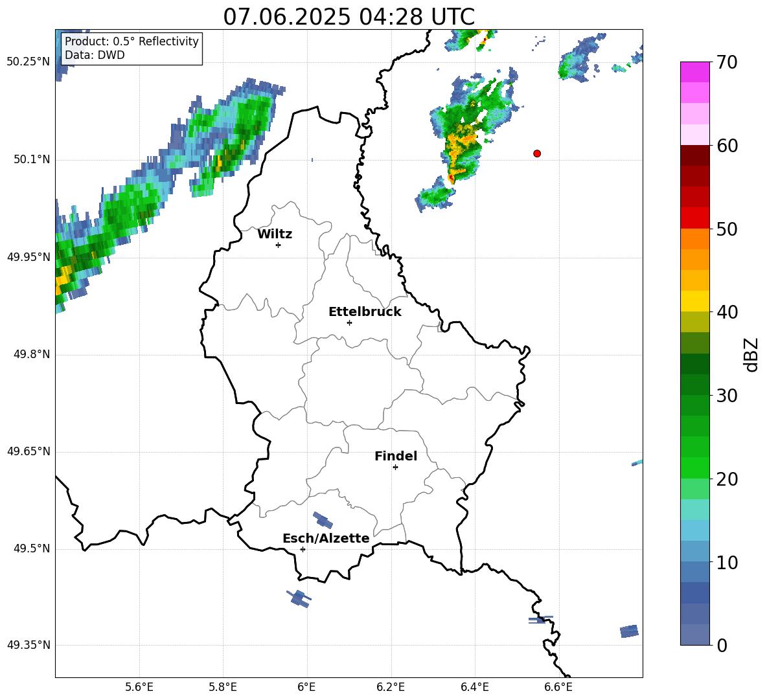Click the Data: DWD text
The width and height of the screenshot is (767, 700).
pyautogui.click(x=95, y=55)
